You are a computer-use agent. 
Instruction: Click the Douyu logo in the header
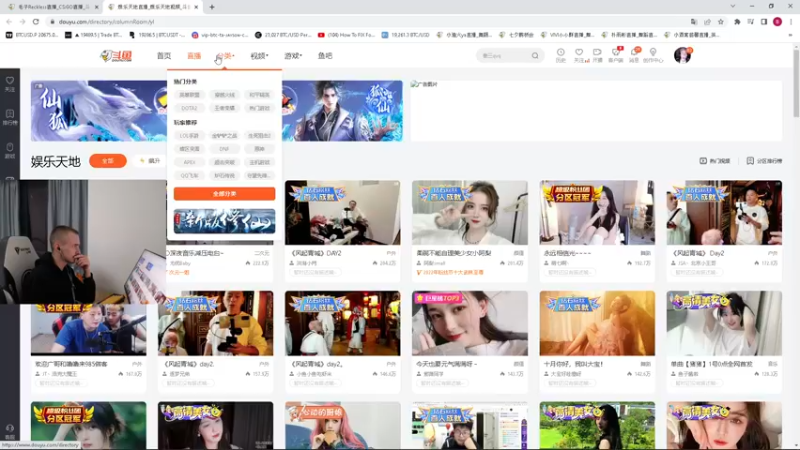(x=116, y=56)
